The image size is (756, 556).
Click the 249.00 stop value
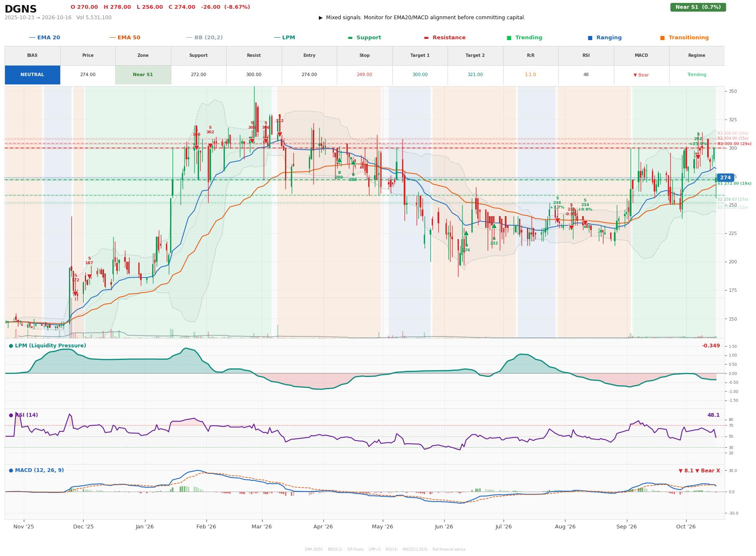tap(364, 75)
